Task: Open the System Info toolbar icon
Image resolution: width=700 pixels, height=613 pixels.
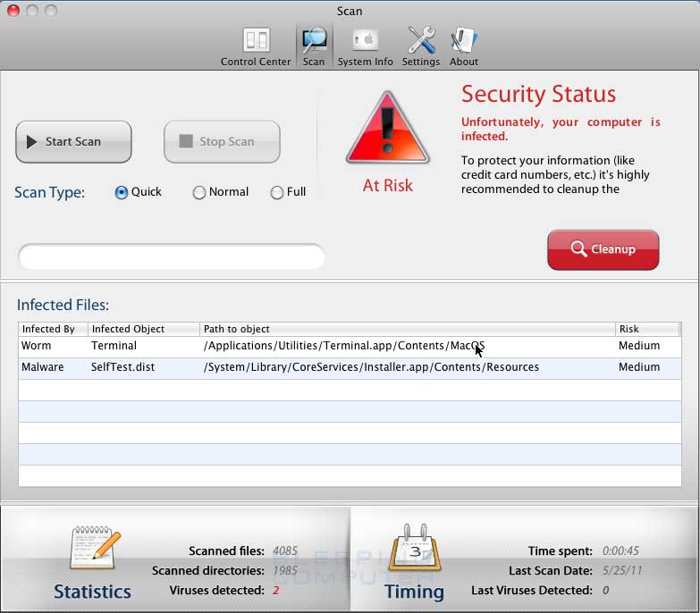Action: coord(365,41)
